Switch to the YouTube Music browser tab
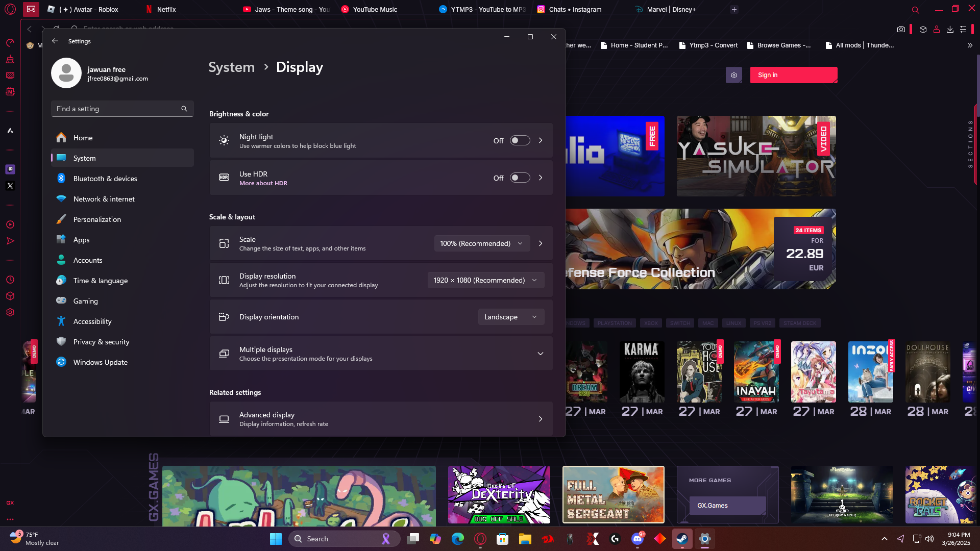The width and height of the screenshot is (980, 551). coord(375,9)
